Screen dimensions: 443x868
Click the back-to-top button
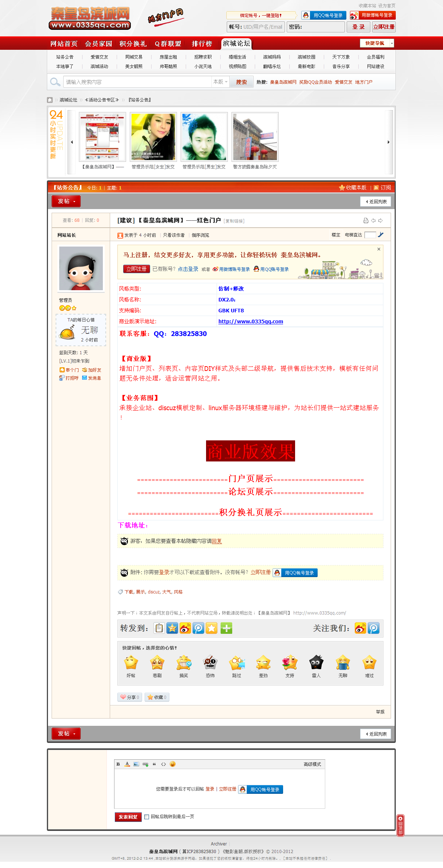(400, 825)
